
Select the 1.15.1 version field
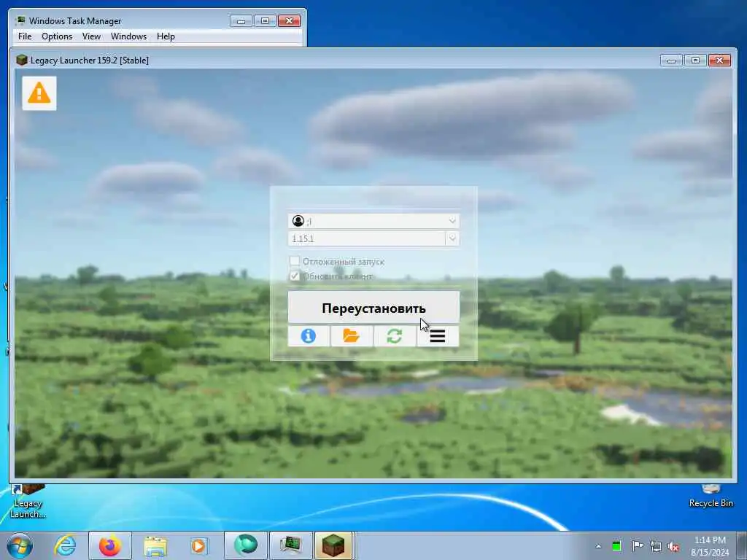[x=367, y=238]
